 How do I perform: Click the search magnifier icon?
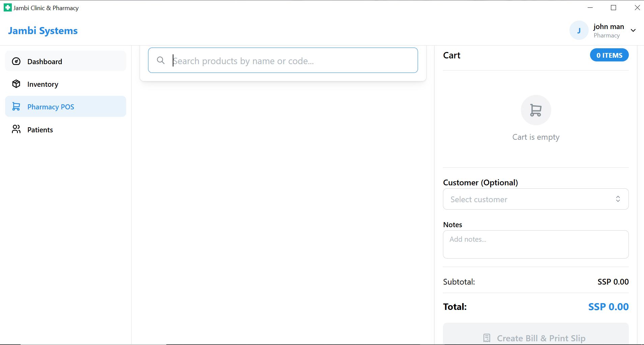point(161,60)
